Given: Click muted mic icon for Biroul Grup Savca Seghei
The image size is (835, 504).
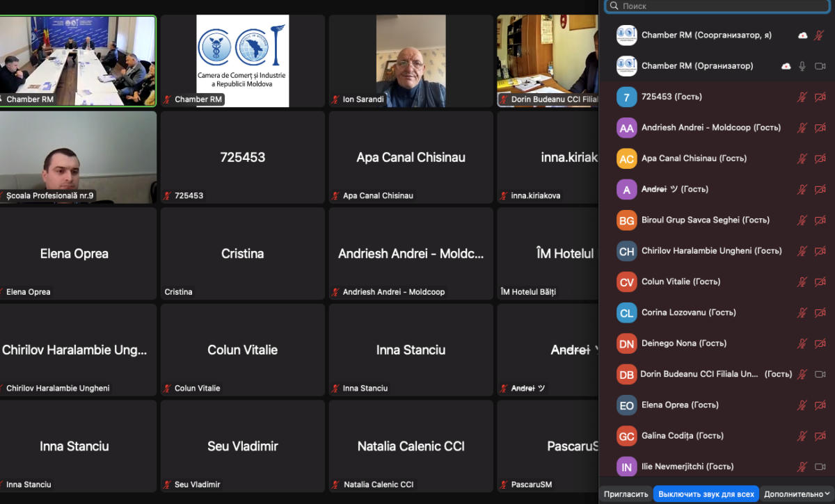Looking at the screenshot, I should (x=802, y=220).
